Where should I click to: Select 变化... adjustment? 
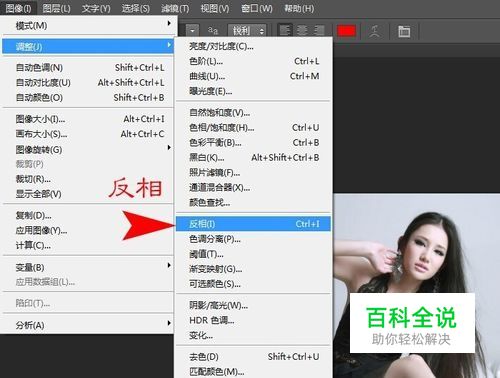click(x=253, y=335)
